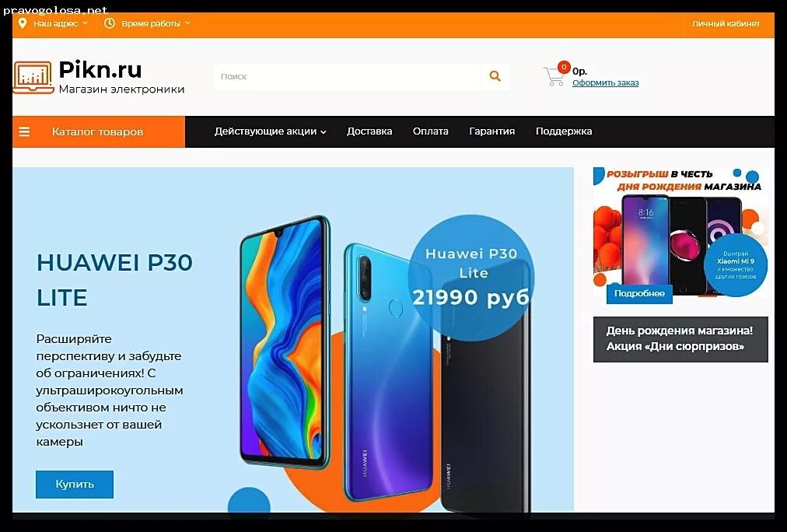Go to the Гарантия page
This screenshot has width=787, height=532.
491,131
